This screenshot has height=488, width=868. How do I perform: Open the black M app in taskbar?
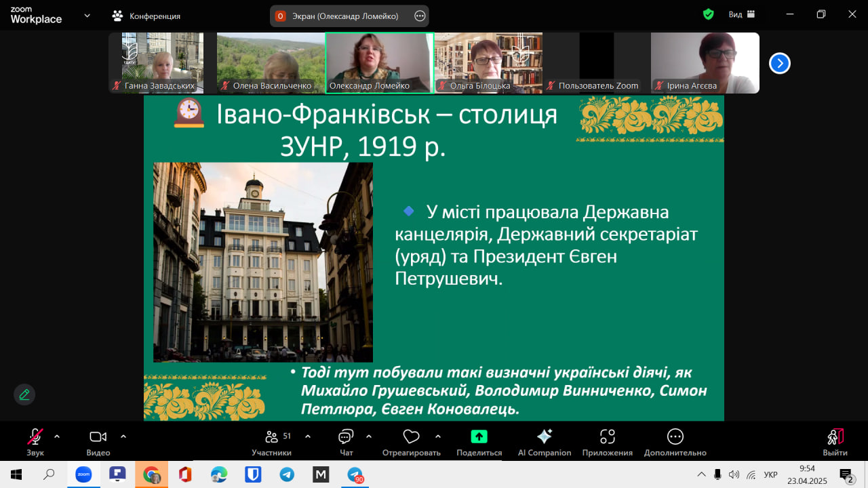(321, 474)
